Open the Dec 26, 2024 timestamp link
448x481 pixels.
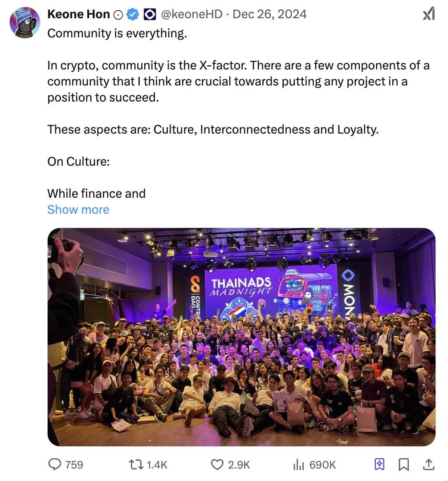[x=269, y=14]
